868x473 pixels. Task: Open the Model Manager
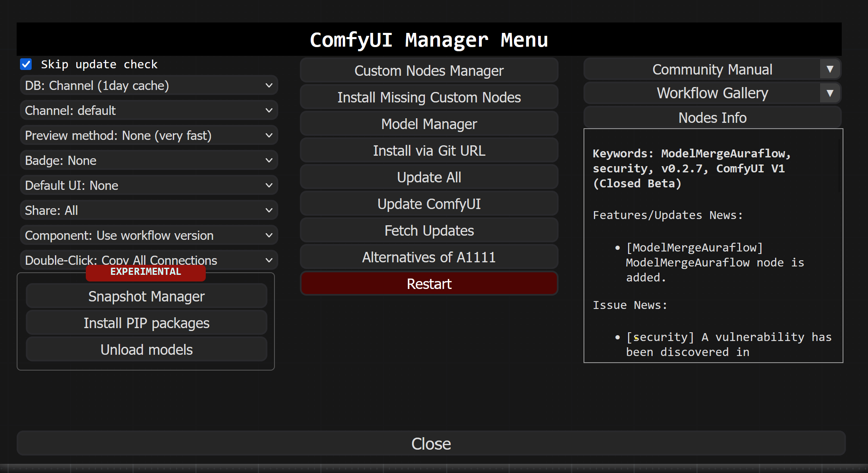point(429,124)
